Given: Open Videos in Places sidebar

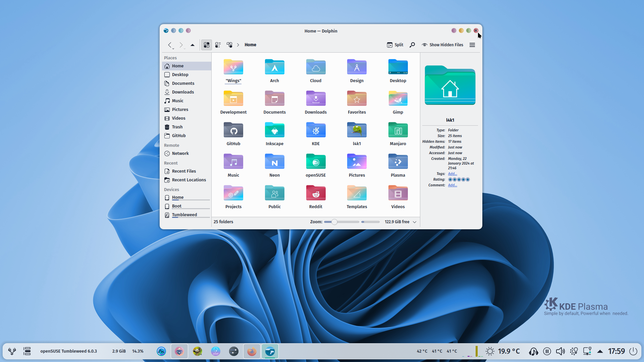Looking at the screenshot, I should pyautogui.click(x=186, y=118).
